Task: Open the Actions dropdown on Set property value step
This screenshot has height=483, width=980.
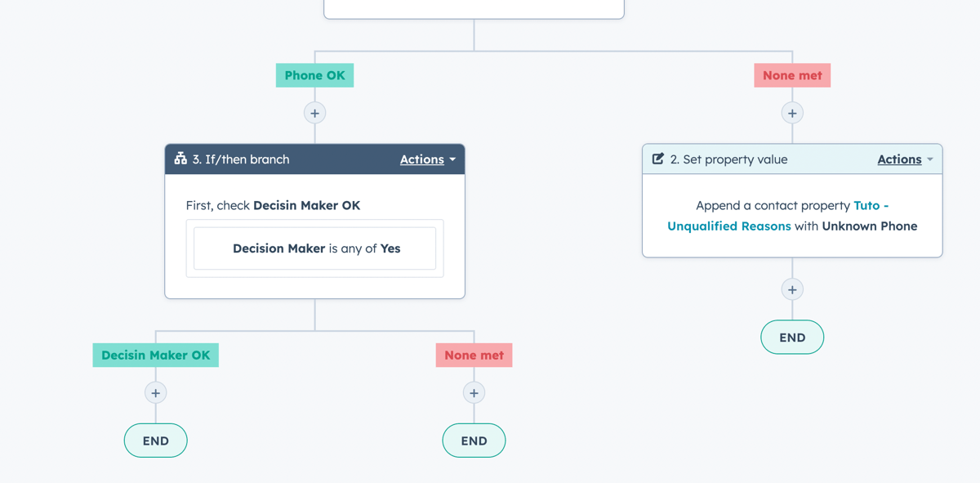Action: 904,159
